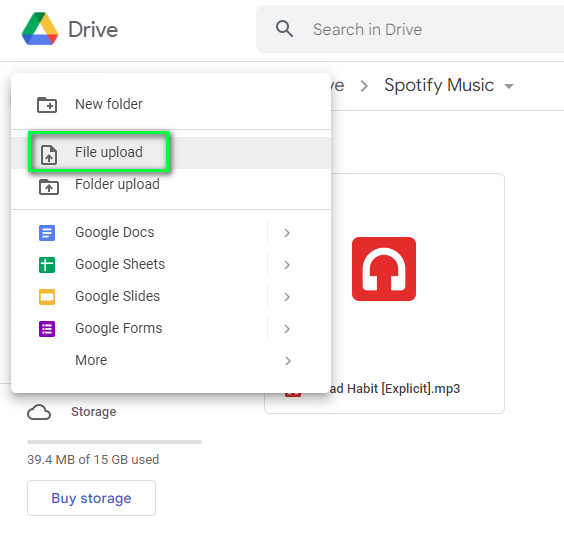Expand the Google Slides submenu arrow
This screenshot has width=564, height=544.
(x=287, y=297)
